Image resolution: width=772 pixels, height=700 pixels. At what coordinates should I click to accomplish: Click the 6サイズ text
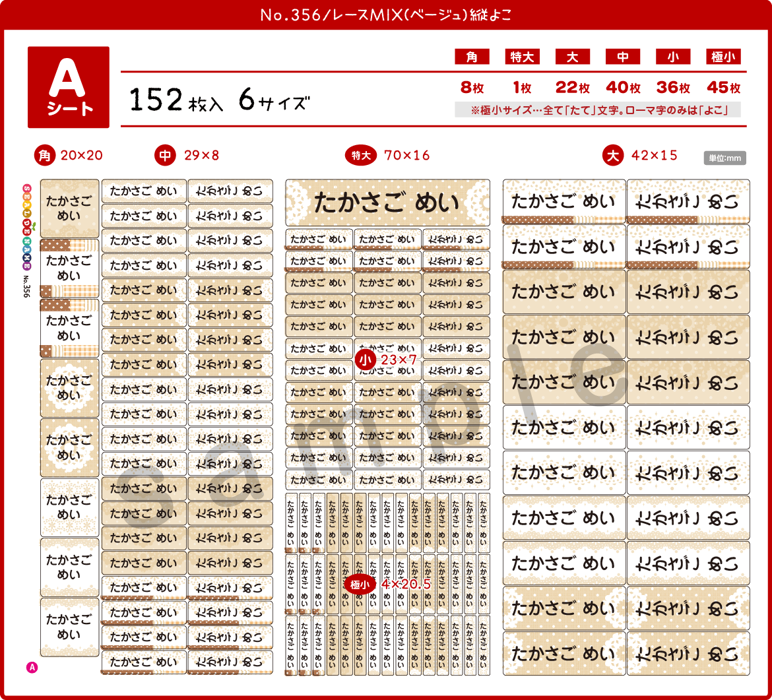tap(274, 100)
